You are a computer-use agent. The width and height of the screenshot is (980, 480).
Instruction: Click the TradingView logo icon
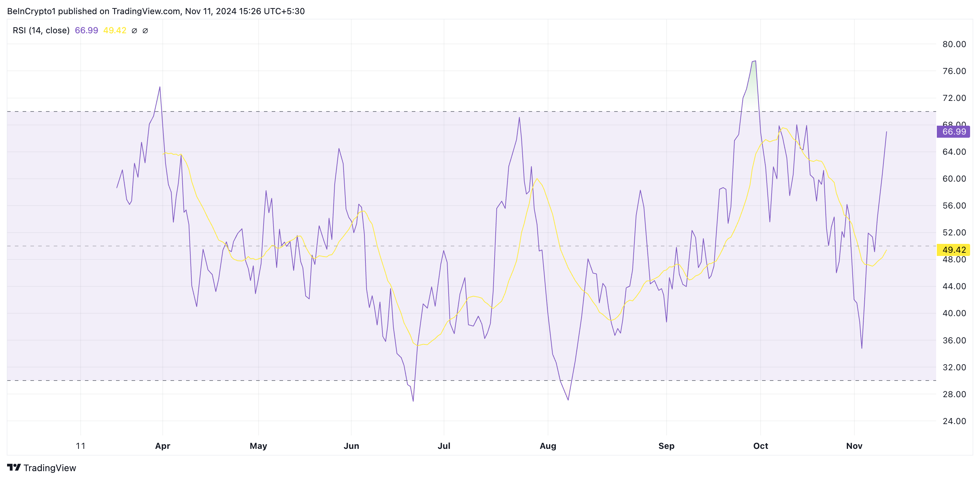click(14, 467)
